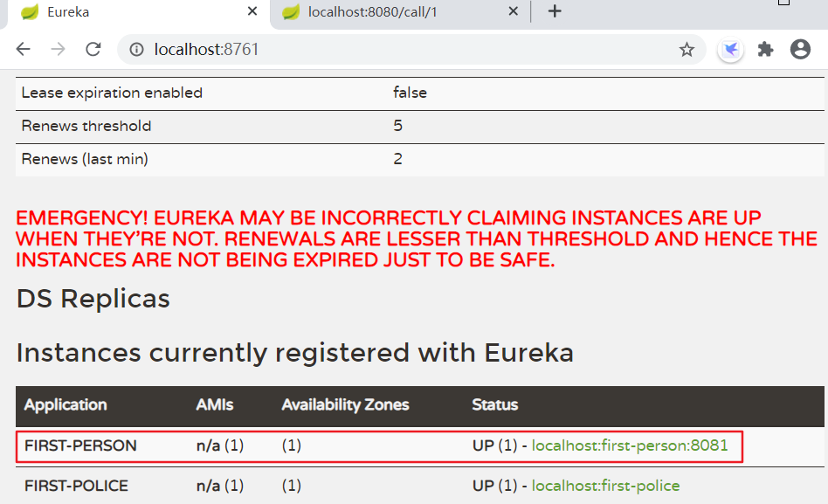Click the false value for lease expiration
The height and width of the screenshot is (504, 828).
click(x=410, y=93)
